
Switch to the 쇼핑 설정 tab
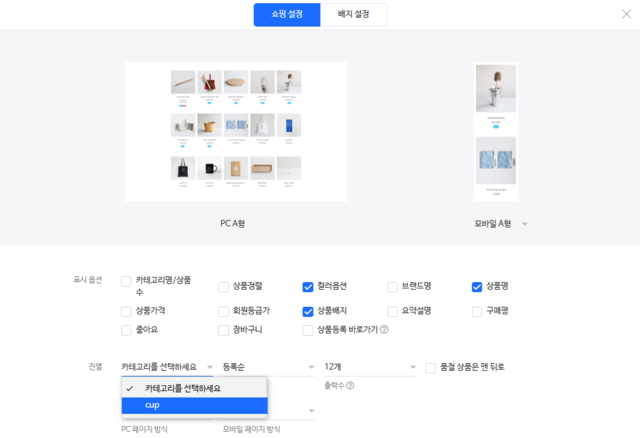pyautogui.click(x=287, y=15)
